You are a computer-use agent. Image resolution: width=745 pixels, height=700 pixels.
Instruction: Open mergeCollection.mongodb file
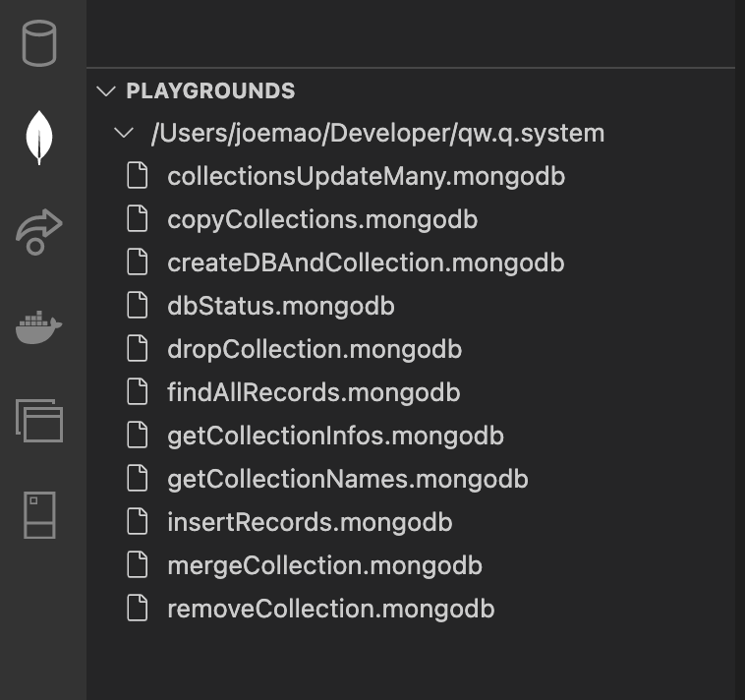pyautogui.click(x=324, y=565)
